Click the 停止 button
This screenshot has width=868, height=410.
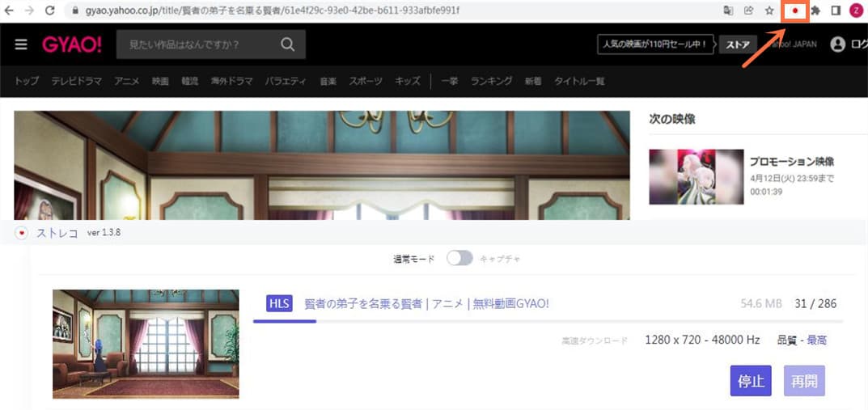(751, 381)
